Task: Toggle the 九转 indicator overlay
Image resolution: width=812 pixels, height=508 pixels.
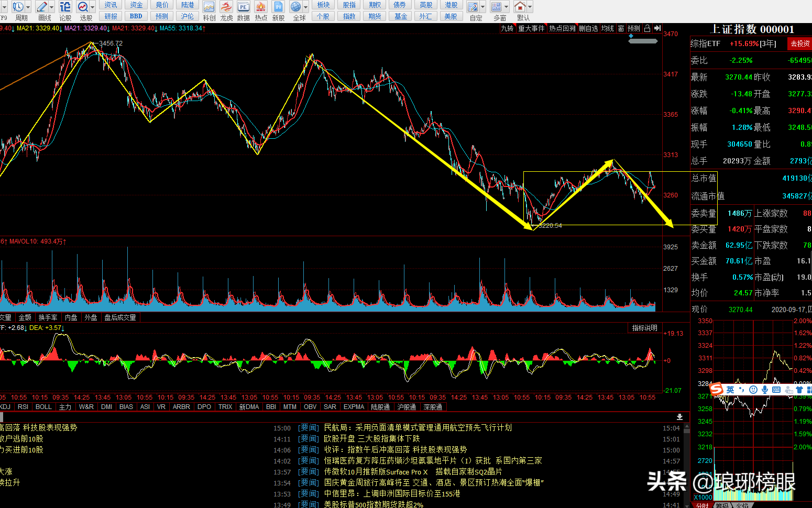Action: 507,28
